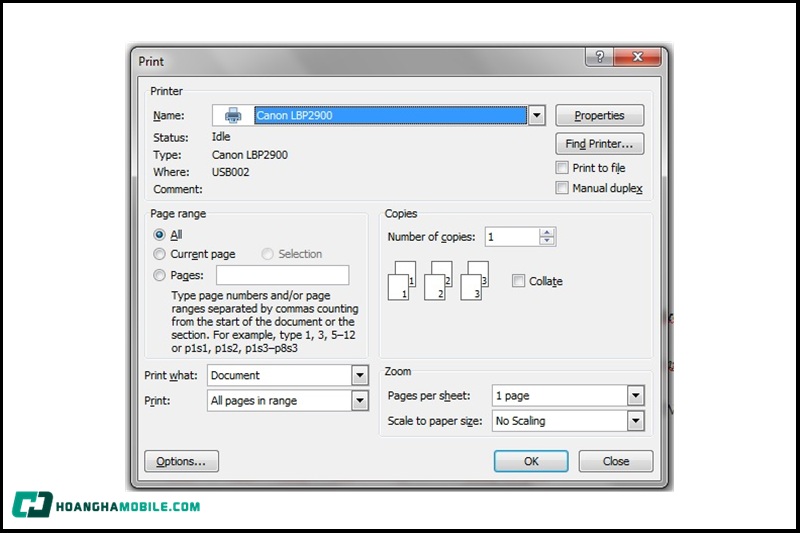The height and width of the screenshot is (533, 800).
Task: Click the Number of copies input field
Action: (512, 237)
